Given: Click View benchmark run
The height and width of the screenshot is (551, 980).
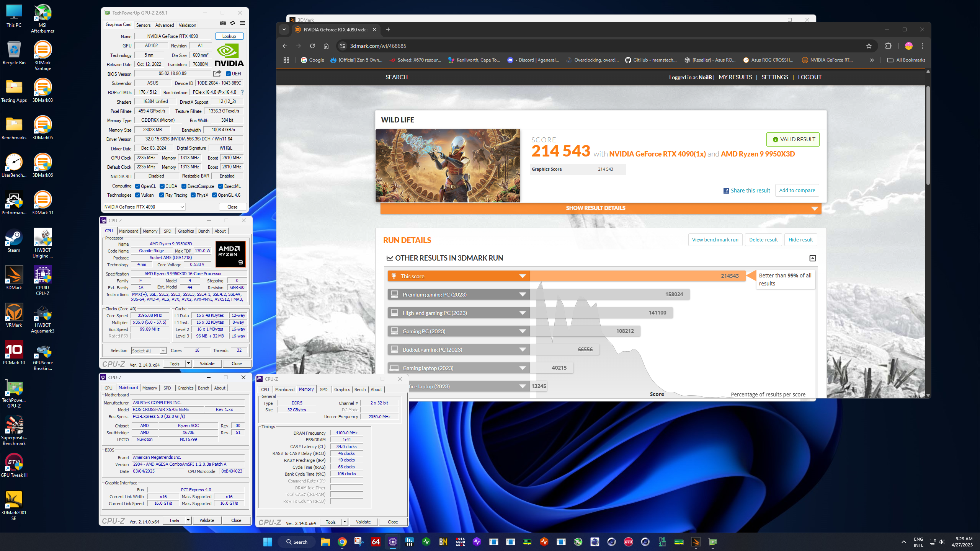Looking at the screenshot, I should [x=715, y=240].
